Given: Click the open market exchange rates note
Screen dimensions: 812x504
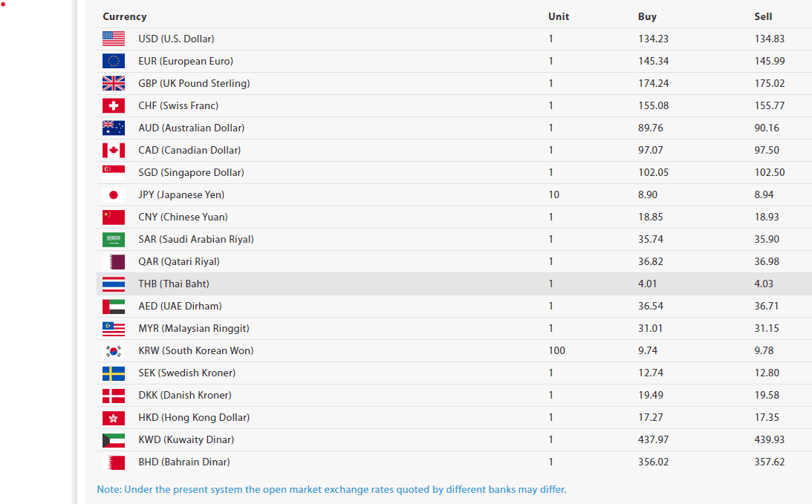Looking at the screenshot, I should click(x=331, y=489).
